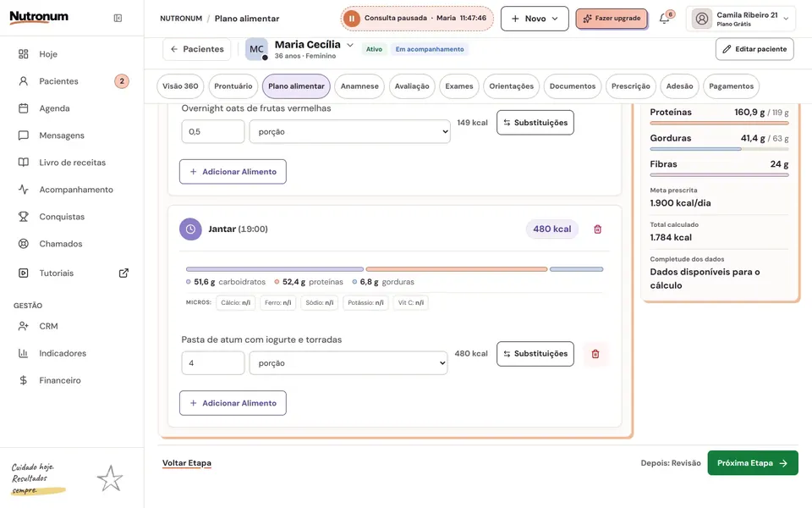Select the Plano alimentar tab
The height and width of the screenshot is (508, 812).
[296, 86]
